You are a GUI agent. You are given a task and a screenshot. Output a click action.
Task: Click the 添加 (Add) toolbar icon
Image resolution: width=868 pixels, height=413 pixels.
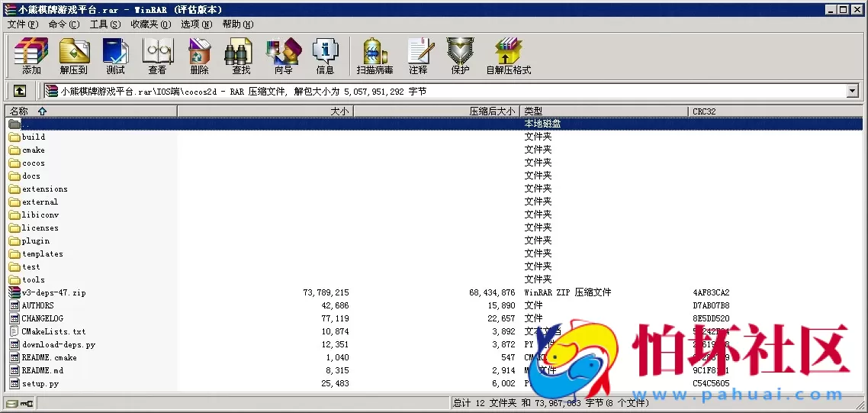(x=31, y=56)
